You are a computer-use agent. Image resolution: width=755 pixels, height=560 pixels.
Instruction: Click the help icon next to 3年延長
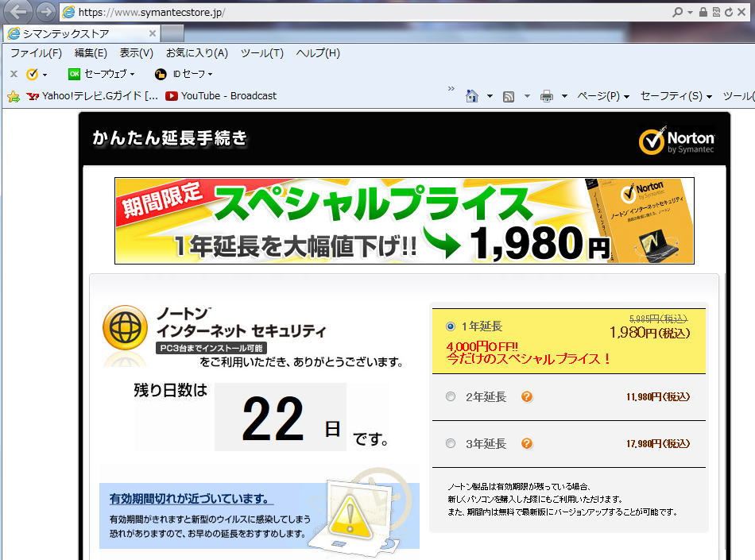point(527,443)
